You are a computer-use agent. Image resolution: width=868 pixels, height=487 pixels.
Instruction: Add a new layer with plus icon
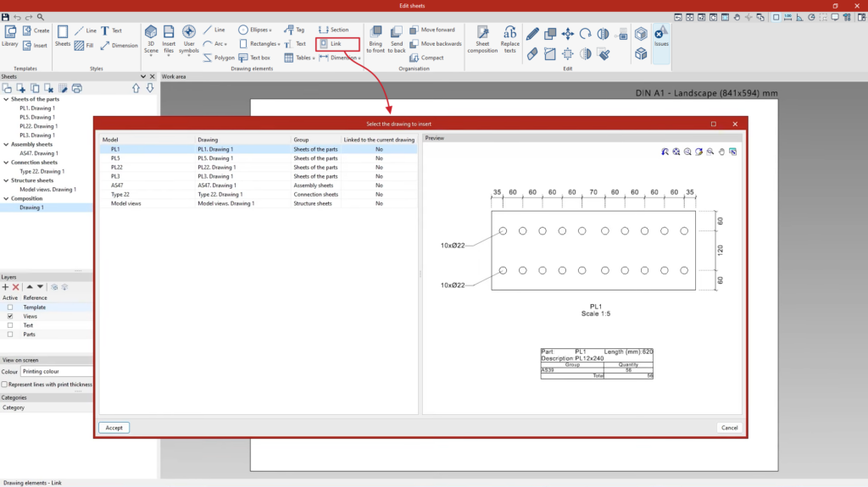[6, 286]
